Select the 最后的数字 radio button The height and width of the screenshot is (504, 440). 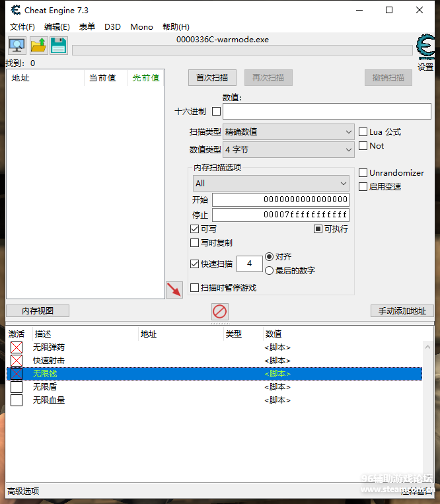(x=269, y=270)
